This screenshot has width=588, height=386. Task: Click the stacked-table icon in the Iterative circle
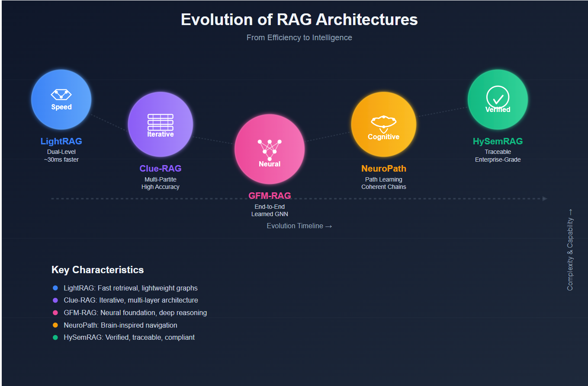coord(160,122)
